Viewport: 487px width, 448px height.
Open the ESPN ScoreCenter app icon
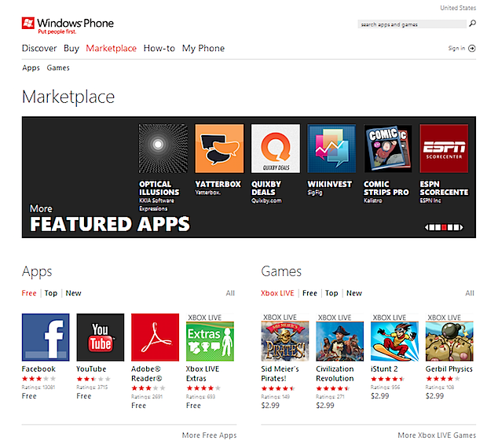click(x=444, y=148)
